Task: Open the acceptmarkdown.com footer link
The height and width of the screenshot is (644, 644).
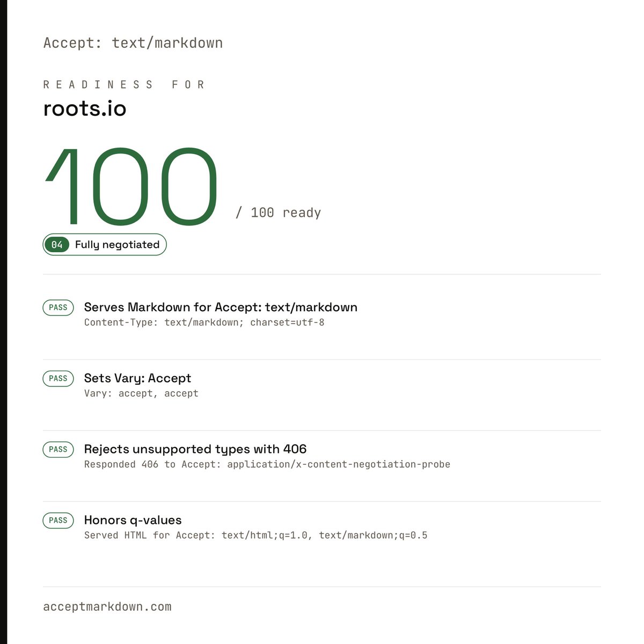Action: click(x=107, y=607)
